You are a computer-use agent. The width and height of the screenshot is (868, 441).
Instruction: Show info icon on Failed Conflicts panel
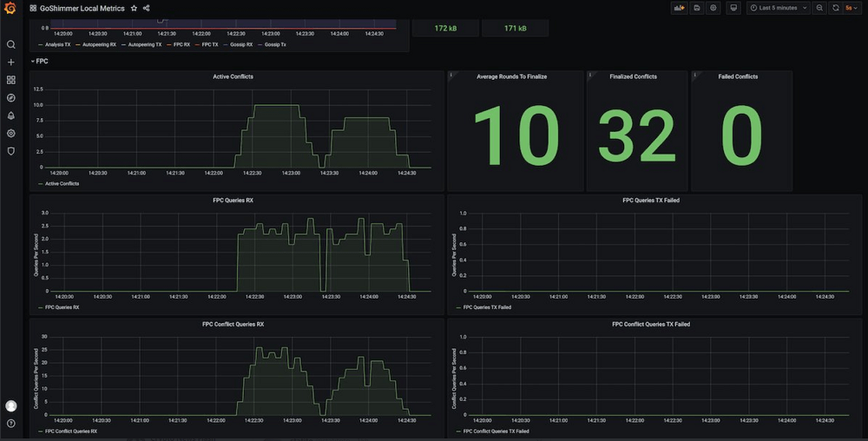(x=695, y=75)
